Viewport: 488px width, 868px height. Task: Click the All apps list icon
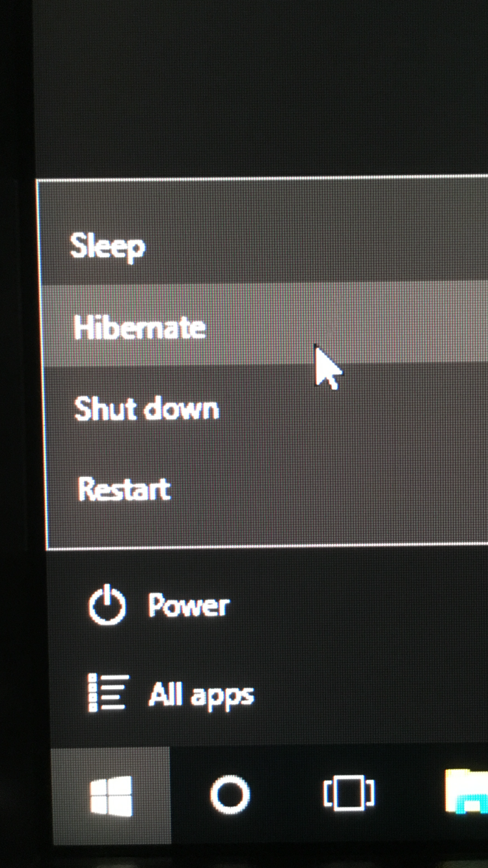(108, 693)
